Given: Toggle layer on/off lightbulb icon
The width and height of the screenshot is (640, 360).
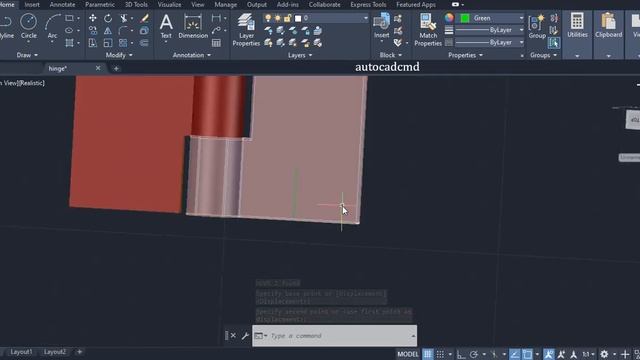Looking at the screenshot, I should 268,18.
